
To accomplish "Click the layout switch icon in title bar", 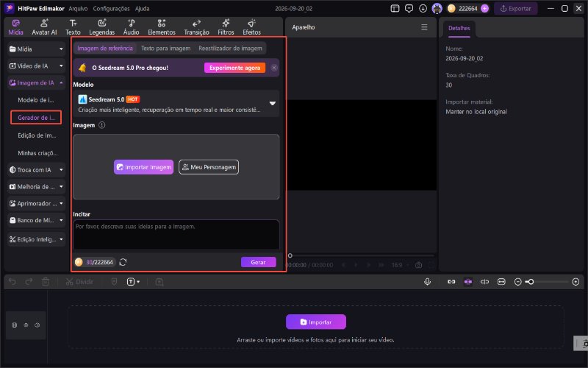I will [x=395, y=8].
